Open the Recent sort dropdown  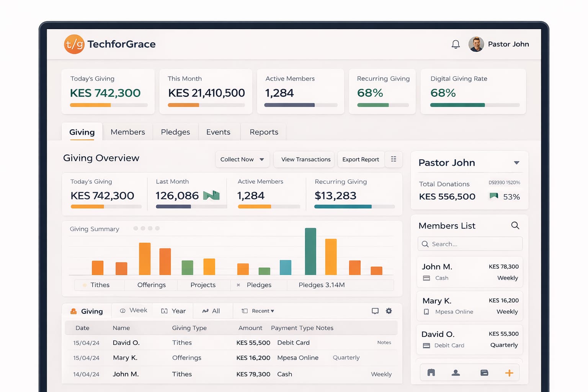click(x=263, y=311)
